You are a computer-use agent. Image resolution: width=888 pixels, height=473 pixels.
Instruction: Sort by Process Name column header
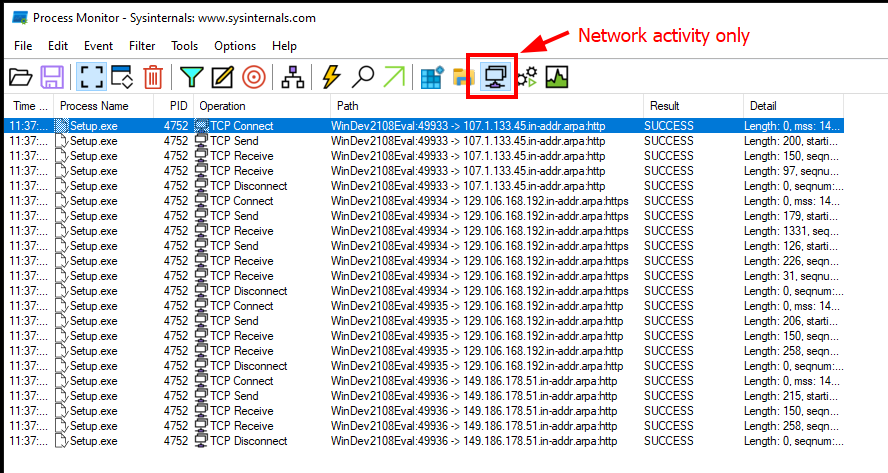tap(104, 106)
